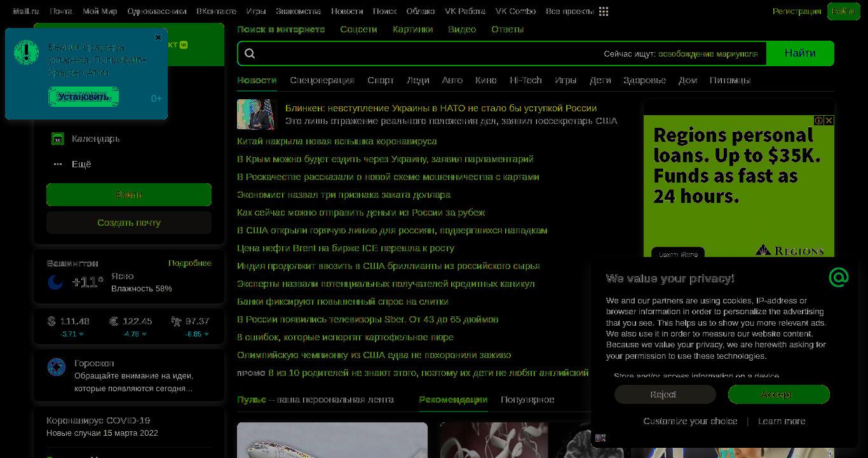
Task: Open the all projects grid icon
Action: click(x=604, y=11)
